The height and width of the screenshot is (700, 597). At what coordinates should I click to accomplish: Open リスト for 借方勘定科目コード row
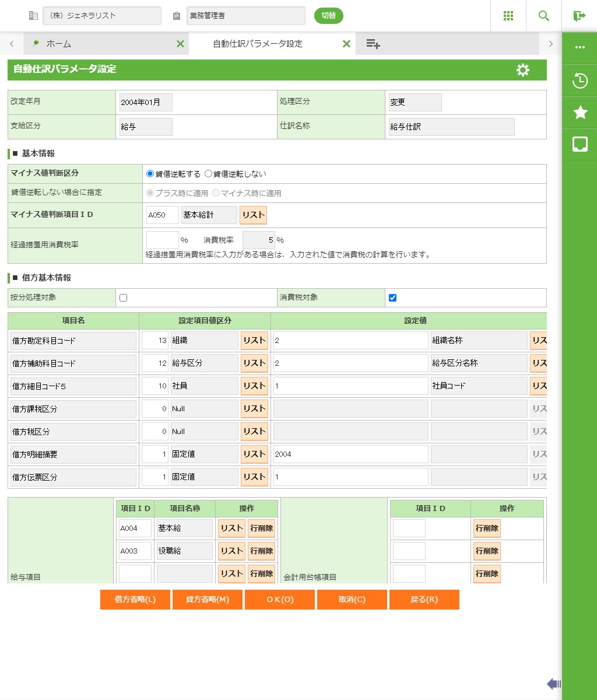tap(254, 340)
